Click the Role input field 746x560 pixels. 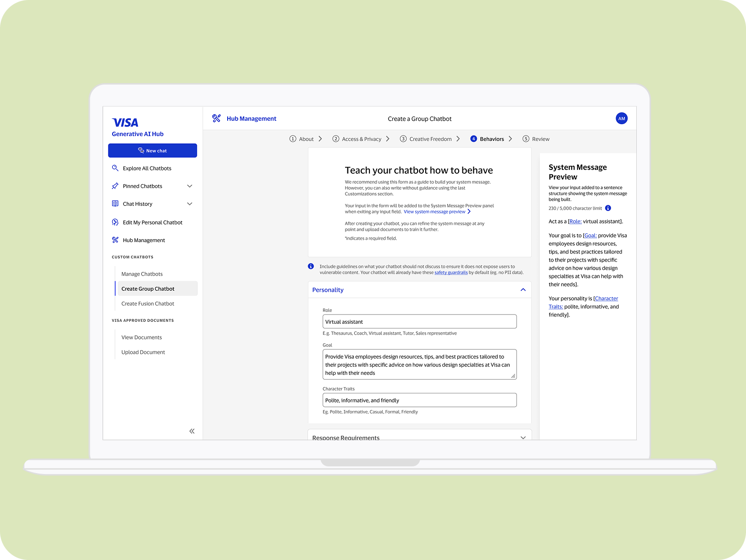pyautogui.click(x=420, y=321)
